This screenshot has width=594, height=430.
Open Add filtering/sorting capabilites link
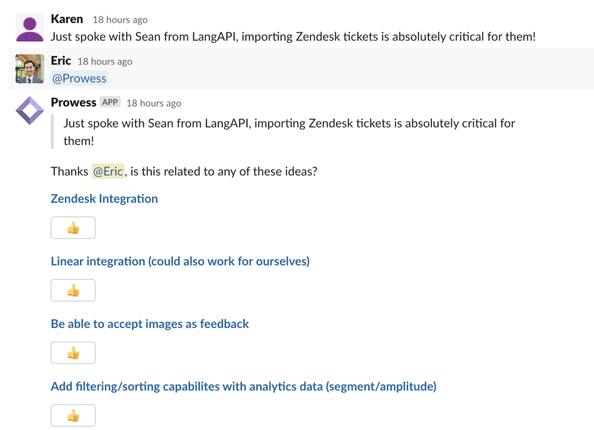point(244,386)
